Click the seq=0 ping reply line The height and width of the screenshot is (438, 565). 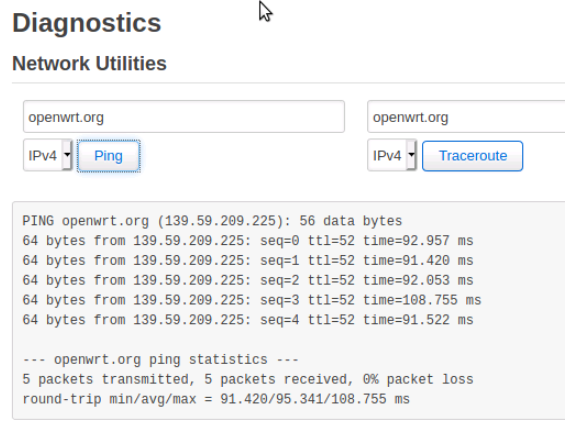[248, 241]
